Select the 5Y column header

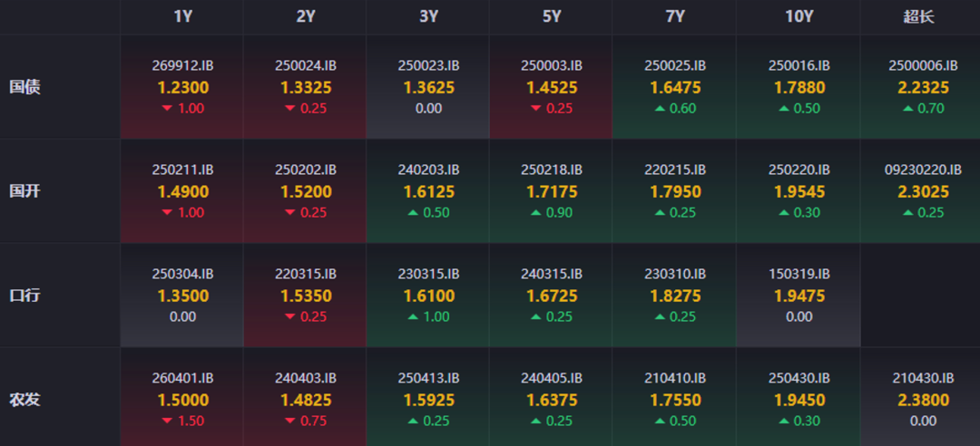tap(552, 16)
